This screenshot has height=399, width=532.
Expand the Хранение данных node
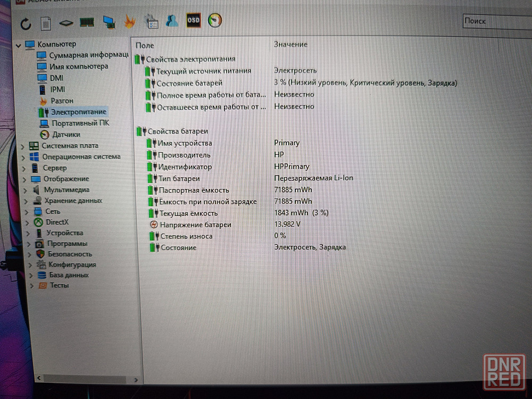pos(26,202)
